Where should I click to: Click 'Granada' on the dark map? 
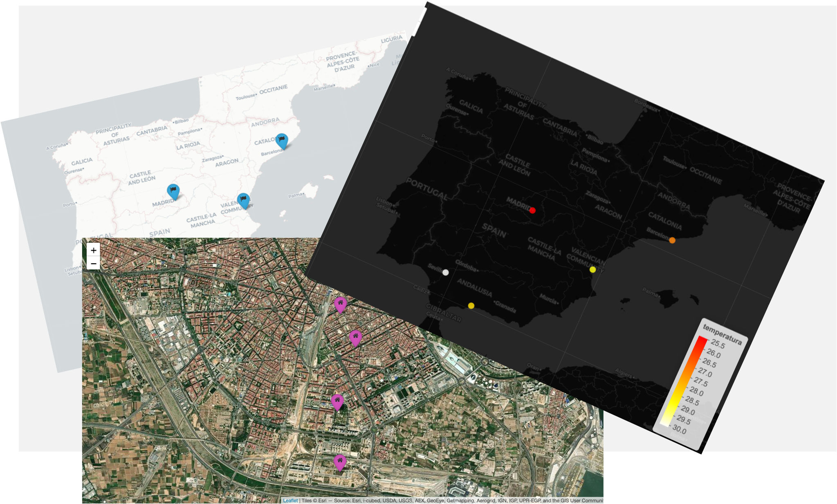tap(505, 307)
